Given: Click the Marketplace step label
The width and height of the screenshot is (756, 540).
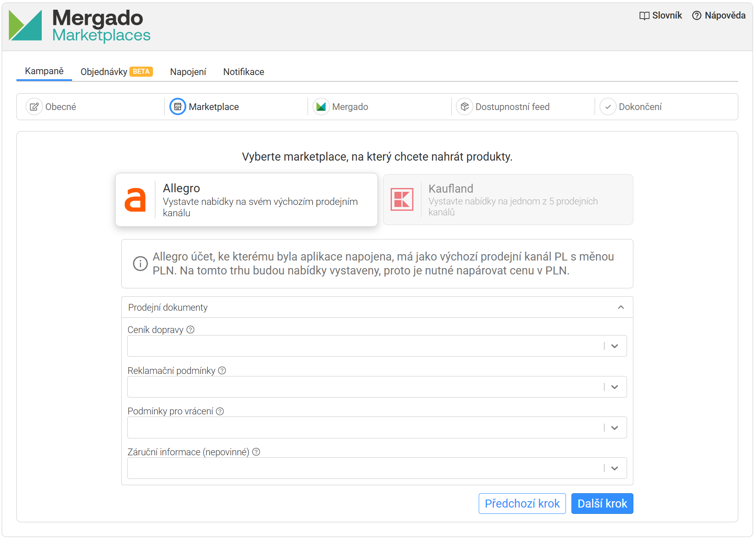Looking at the screenshot, I should pyautogui.click(x=214, y=107).
